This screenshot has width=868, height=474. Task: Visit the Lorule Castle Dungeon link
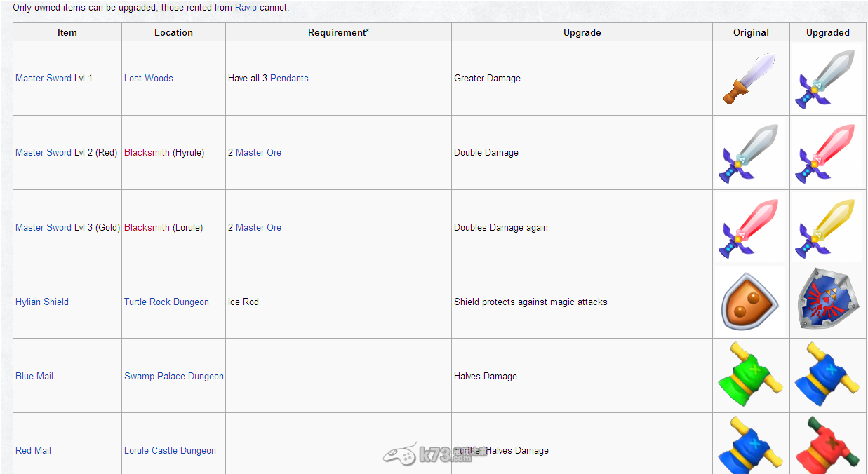pos(170,451)
